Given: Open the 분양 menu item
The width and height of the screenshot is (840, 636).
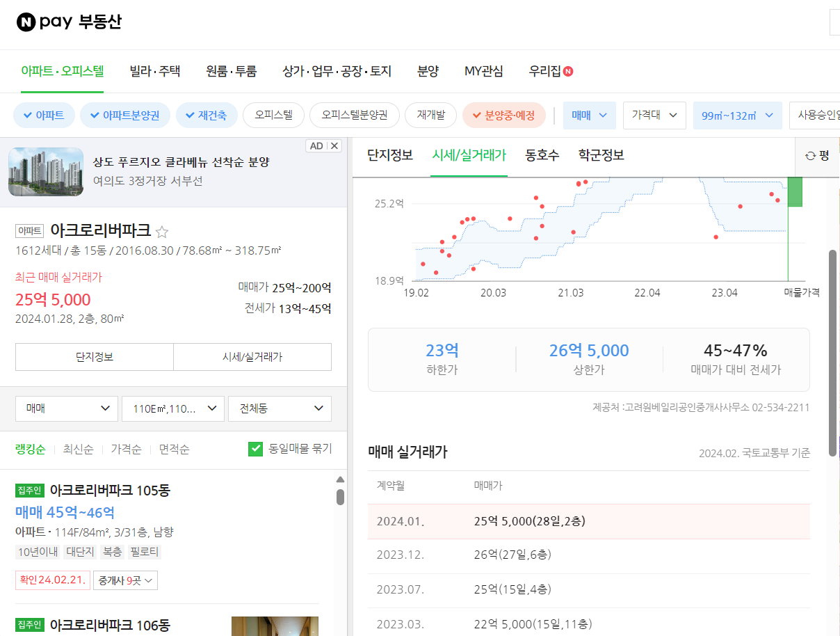Looking at the screenshot, I should [428, 70].
